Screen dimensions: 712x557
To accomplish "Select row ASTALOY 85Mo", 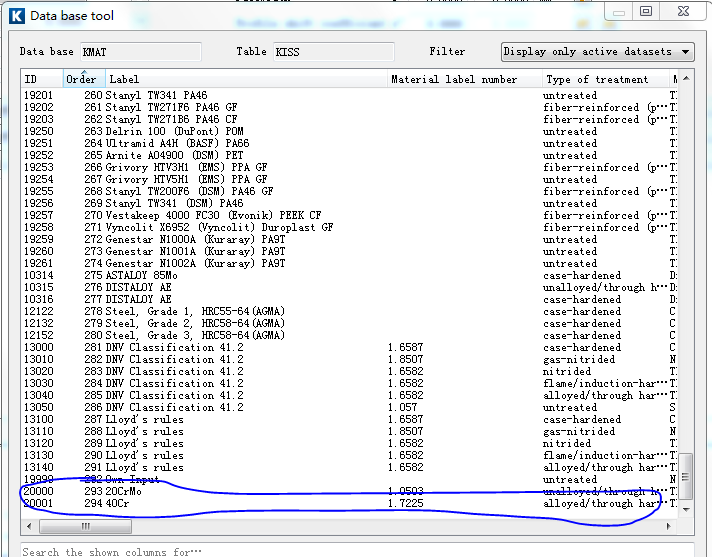I will click(350, 275).
